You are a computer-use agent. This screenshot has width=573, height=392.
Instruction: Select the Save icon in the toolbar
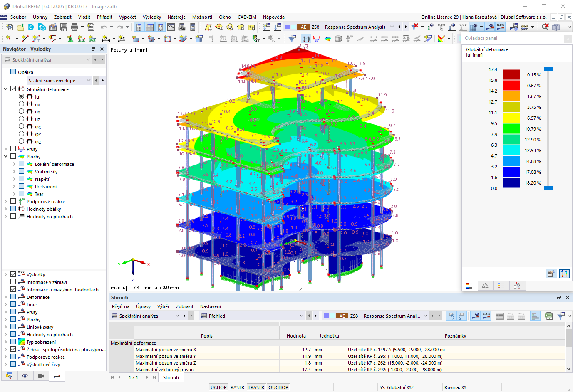[x=63, y=27]
